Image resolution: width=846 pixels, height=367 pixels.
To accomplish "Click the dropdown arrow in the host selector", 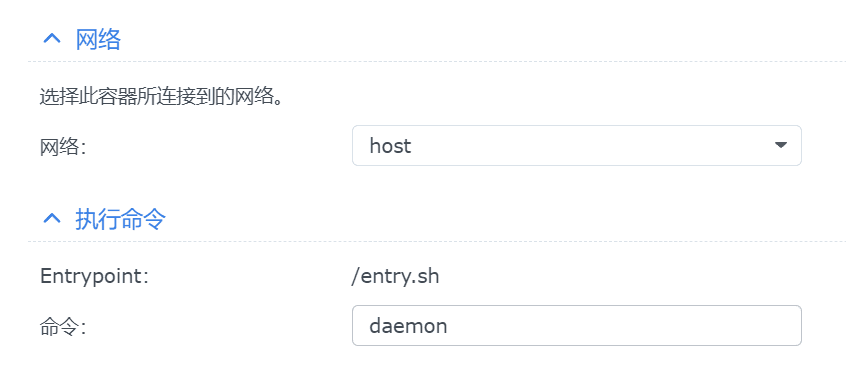I will (x=780, y=145).
